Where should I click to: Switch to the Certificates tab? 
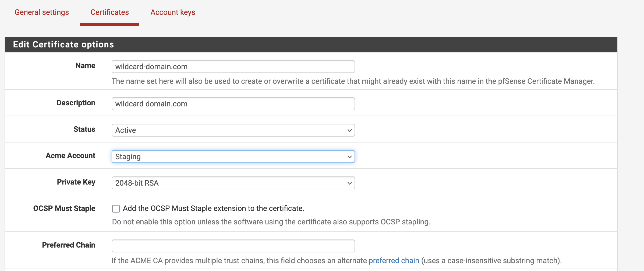(x=109, y=12)
